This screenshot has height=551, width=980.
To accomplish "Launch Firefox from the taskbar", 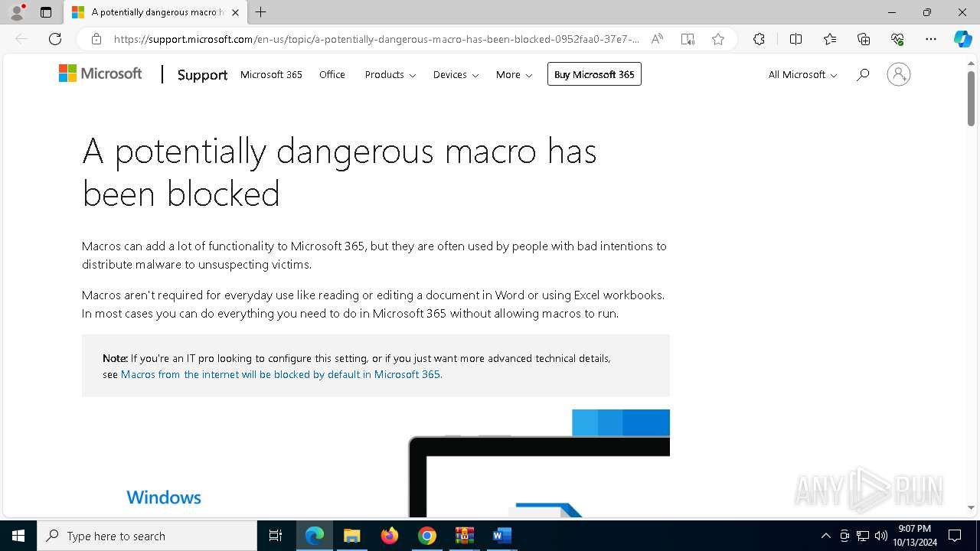I will click(390, 536).
